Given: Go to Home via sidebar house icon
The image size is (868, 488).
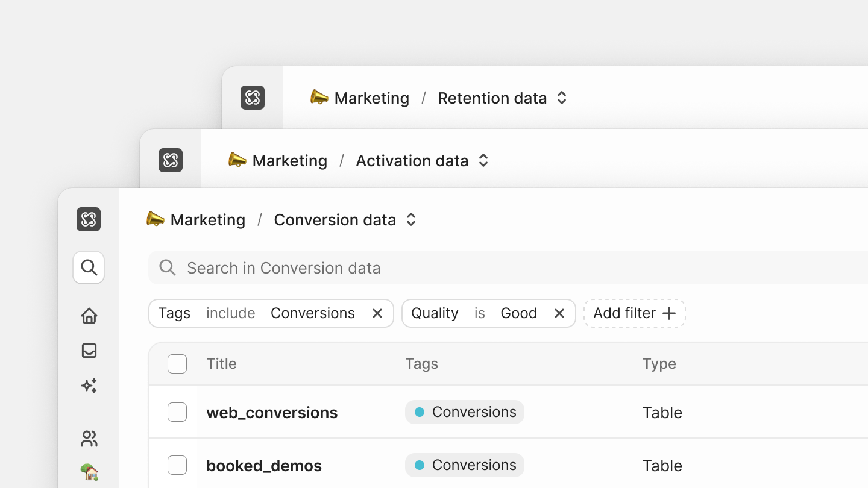Looking at the screenshot, I should pyautogui.click(x=89, y=316).
